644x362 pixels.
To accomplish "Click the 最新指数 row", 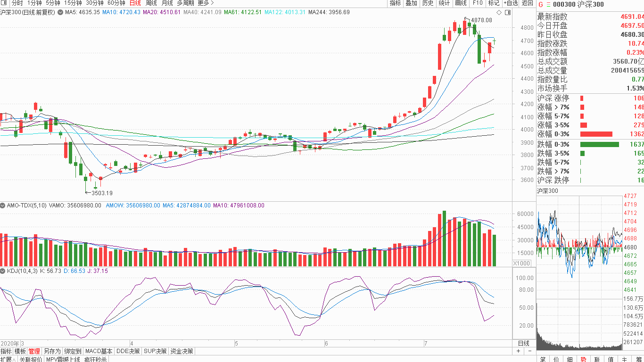I will pyautogui.click(x=590, y=16).
